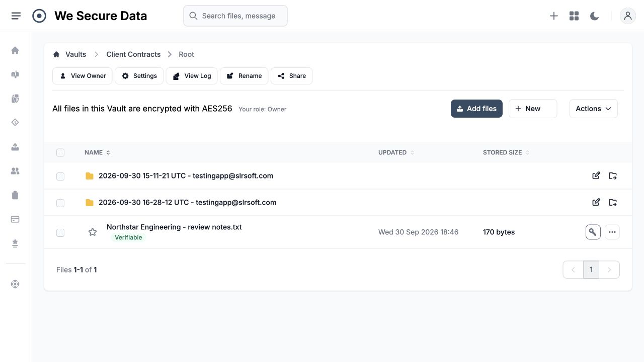Screen dimensions: 644x362
Task: Go to the next page arrow
Action: point(609,269)
